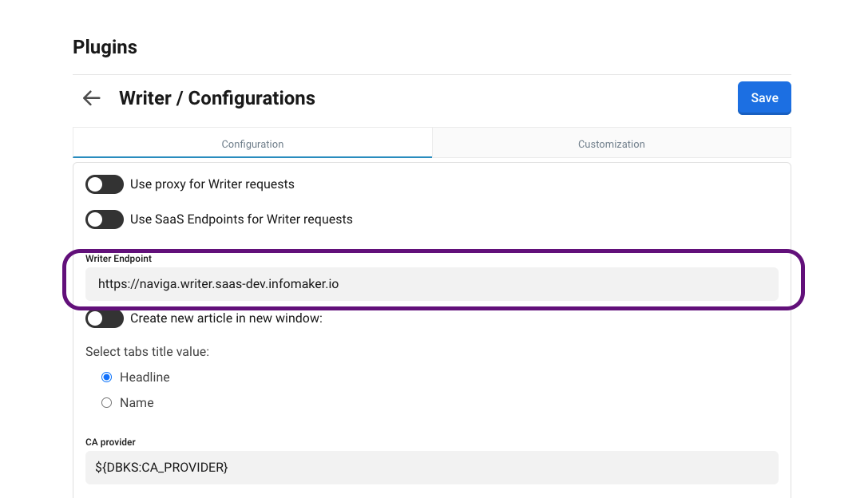Choose the Name radio button
The width and height of the screenshot is (868, 498).
(107, 403)
